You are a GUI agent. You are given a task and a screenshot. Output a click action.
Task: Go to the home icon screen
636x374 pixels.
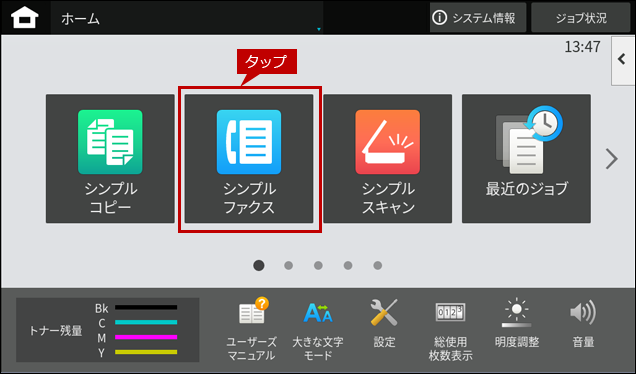[x=24, y=18]
